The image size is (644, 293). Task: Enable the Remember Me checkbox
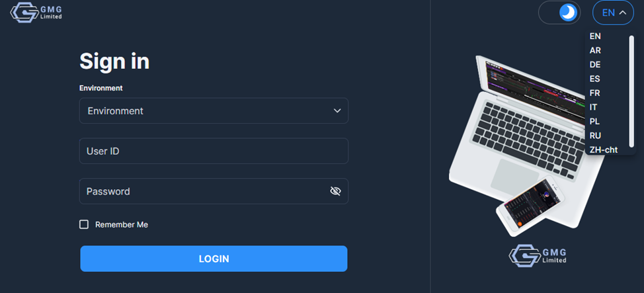pos(84,224)
